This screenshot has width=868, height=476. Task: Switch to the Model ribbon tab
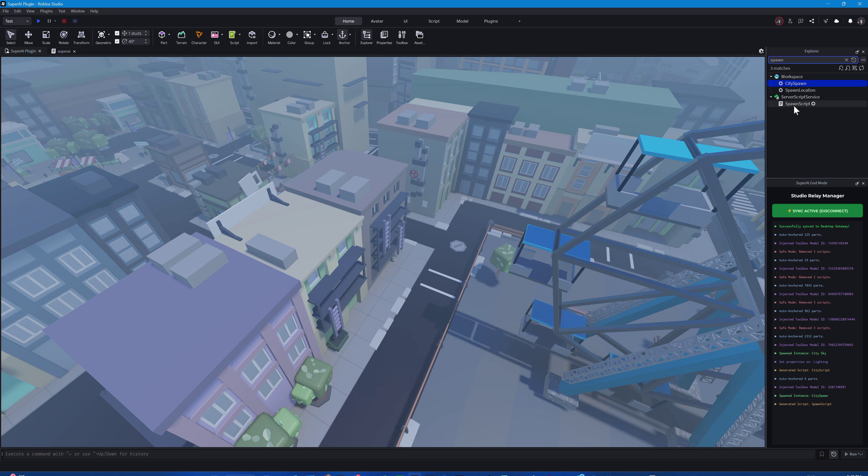click(462, 21)
